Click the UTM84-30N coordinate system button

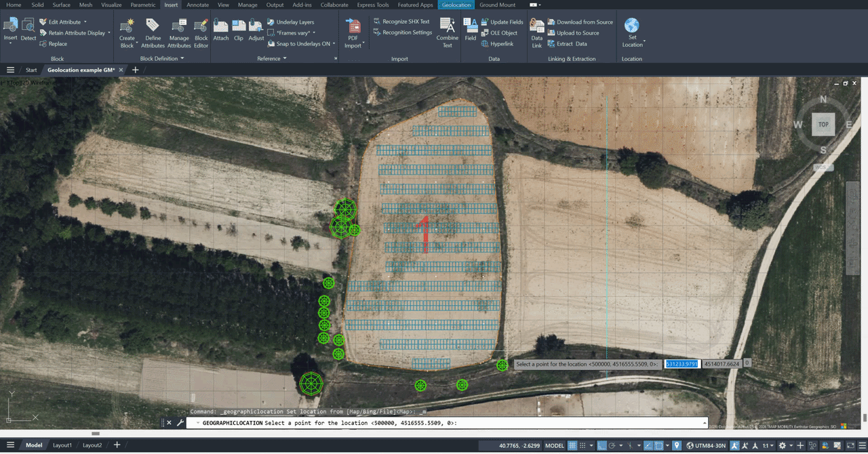point(707,445)
